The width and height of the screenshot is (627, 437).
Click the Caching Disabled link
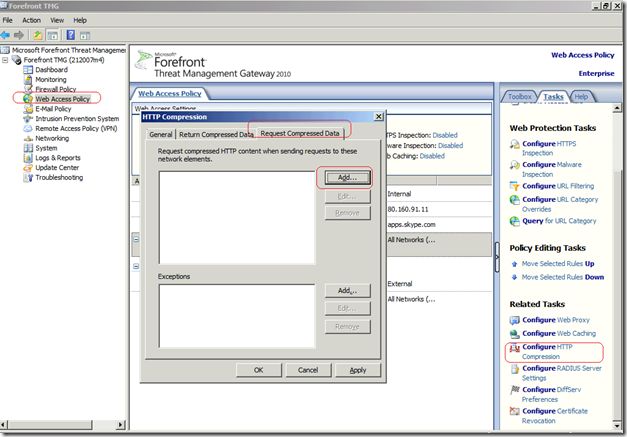point(432,156)
